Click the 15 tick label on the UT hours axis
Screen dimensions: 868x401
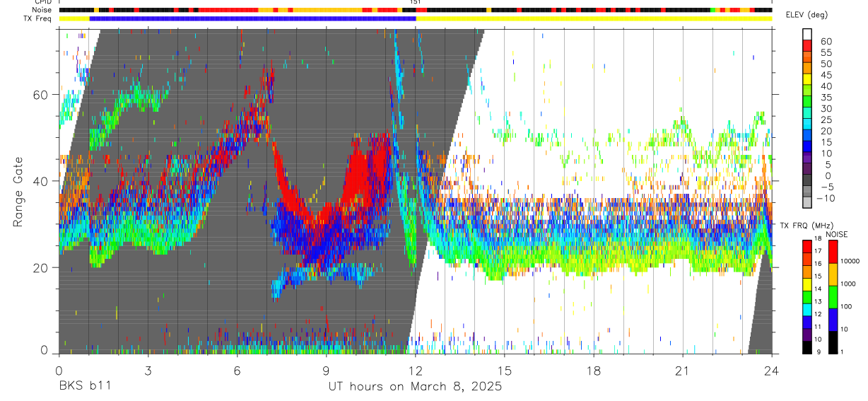click(505, 370)
